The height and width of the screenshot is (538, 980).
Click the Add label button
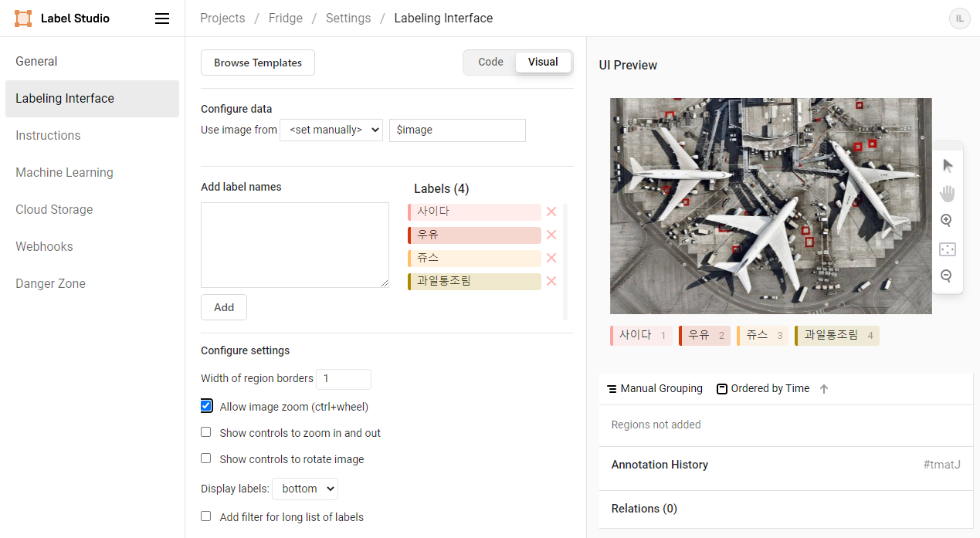pos(224,307)
